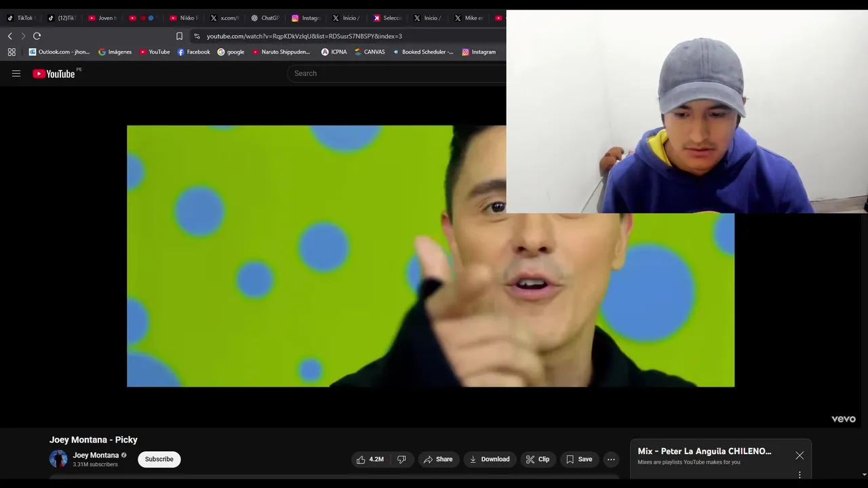This screenshot has width=868, height=488.
Task: Open the Naruto Shippuden bookmark
Action: (281, 52)
